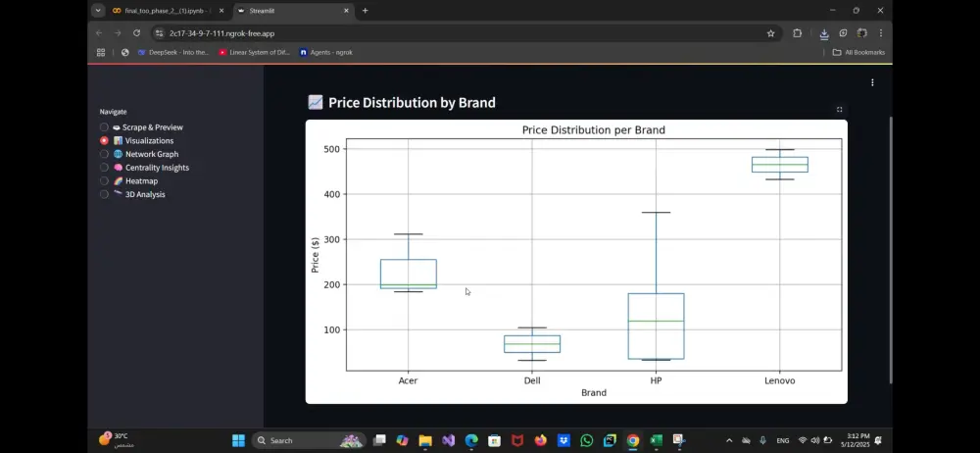Open the notifications bell icon
Image resolution: width=980 pixels, height=453 pixels.
879,440
